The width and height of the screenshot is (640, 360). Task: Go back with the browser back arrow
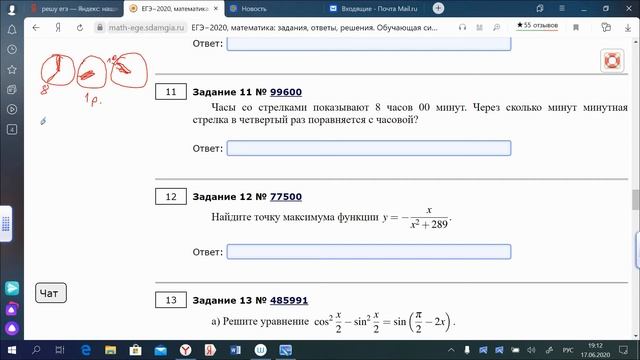(36, 28)
